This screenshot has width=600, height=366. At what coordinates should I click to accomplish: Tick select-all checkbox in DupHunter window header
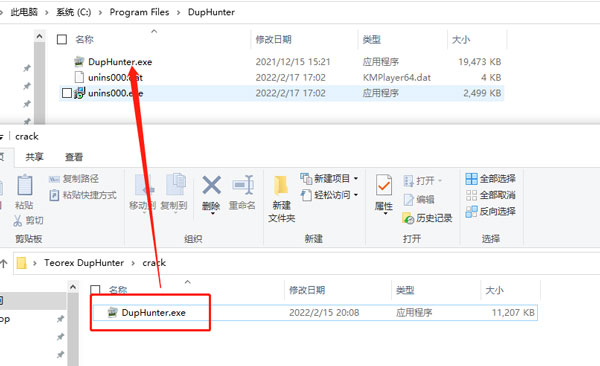pos(62,39)
